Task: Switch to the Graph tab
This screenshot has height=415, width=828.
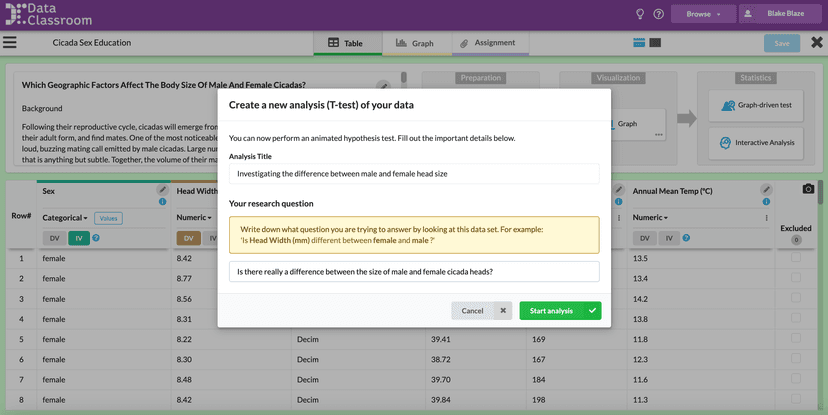Action: pos(417,43)
